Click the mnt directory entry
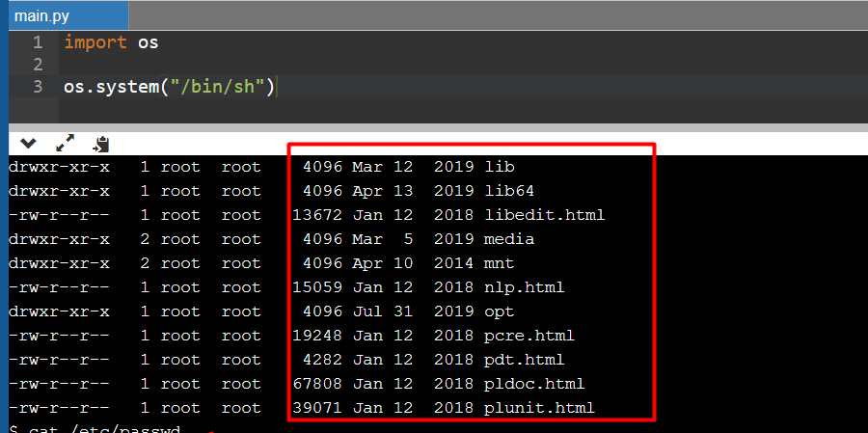Screen dimensions: 868x433 click(499, 263)
